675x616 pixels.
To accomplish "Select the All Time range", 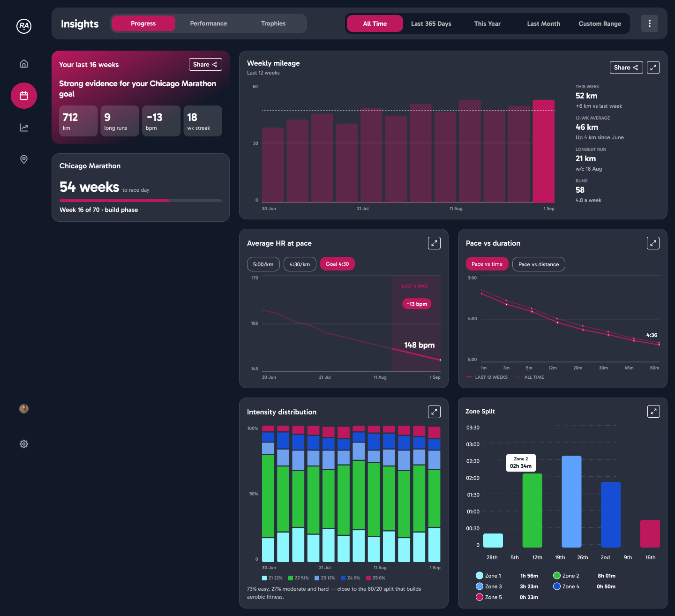I will tap(375, 23).
